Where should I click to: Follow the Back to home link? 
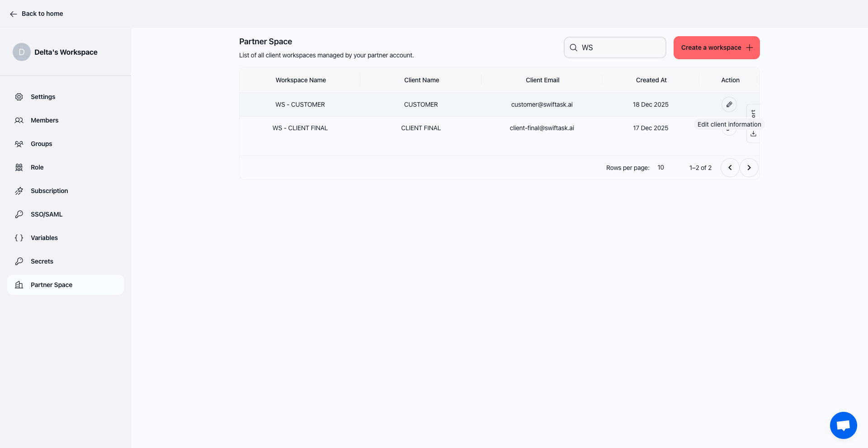pyautogui.click(x=42, y=14)
